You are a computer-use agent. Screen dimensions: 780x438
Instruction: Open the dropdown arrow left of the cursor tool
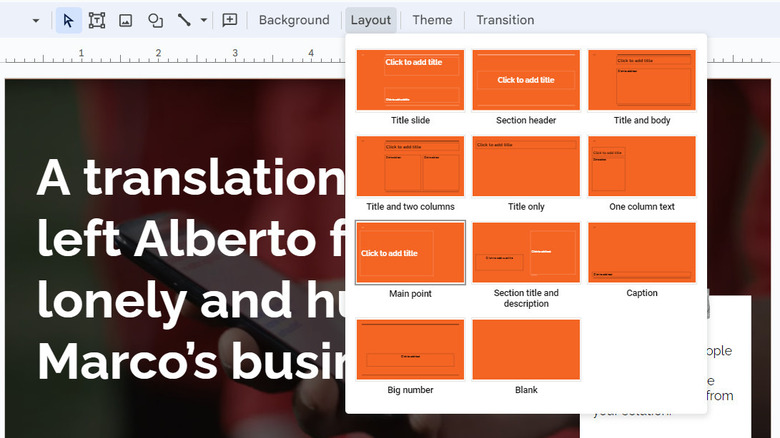(36, 20)
